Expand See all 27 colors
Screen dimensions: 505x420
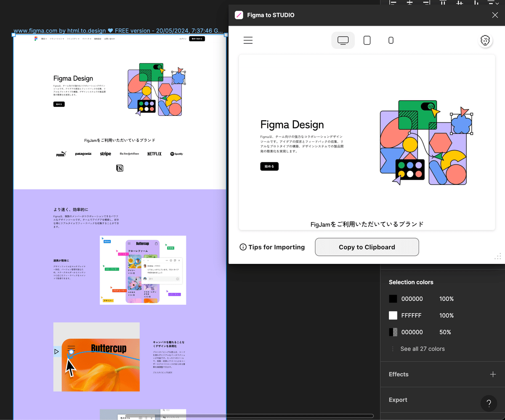pos(423,349)
